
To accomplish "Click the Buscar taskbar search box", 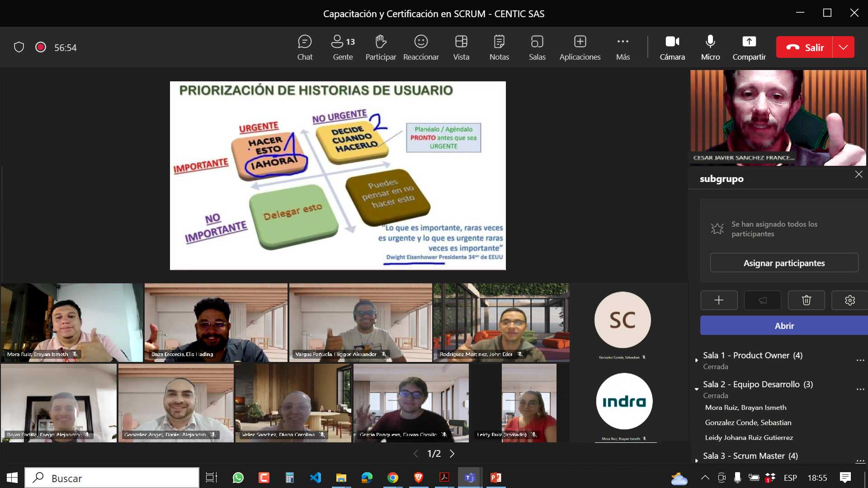I will point(112,478).
